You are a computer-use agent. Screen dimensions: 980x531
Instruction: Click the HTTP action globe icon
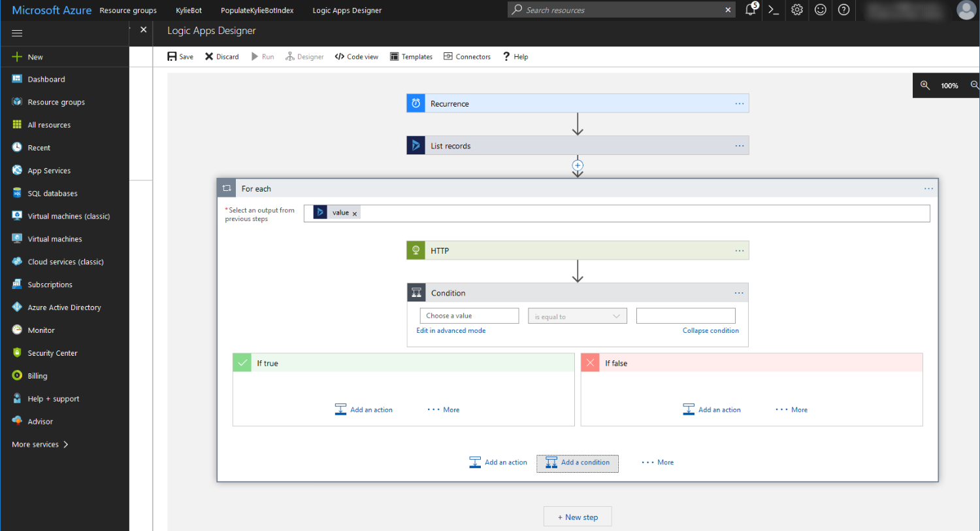416,250
